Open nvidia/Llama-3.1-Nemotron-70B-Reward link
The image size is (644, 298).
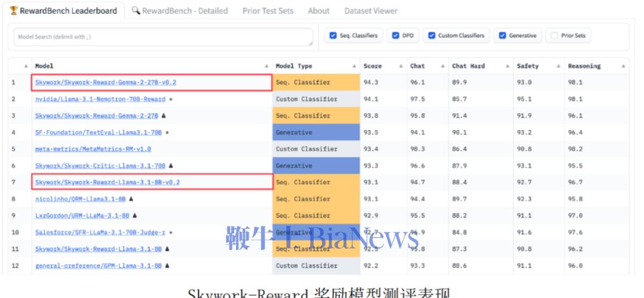click(100, 100)
